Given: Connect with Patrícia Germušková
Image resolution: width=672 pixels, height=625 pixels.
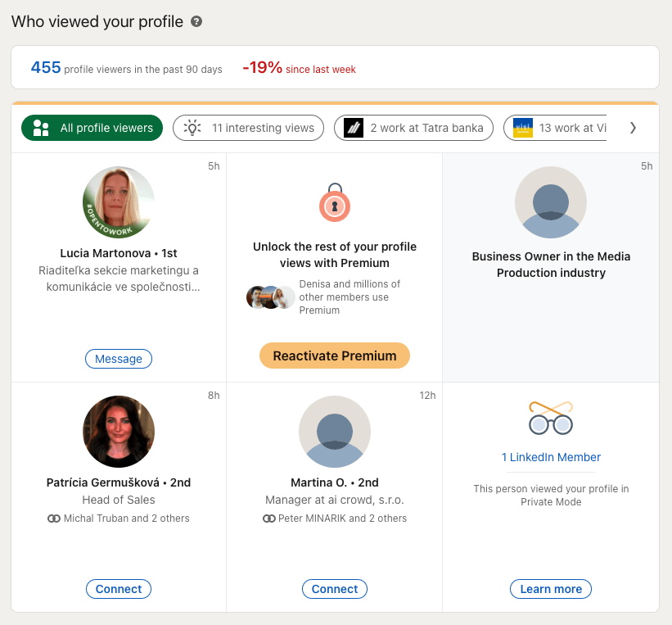Looking at the screenshot, I should coord(119,589).
